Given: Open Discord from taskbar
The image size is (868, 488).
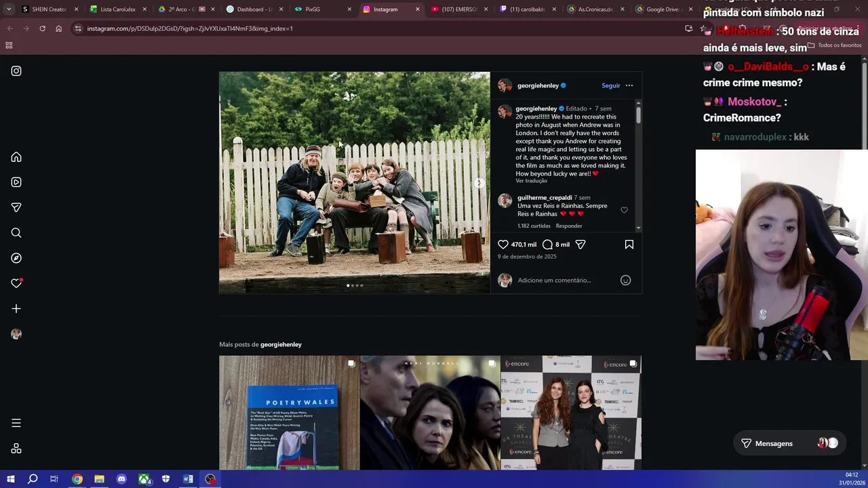Looking at the screenshot, I should pos(121,479).
